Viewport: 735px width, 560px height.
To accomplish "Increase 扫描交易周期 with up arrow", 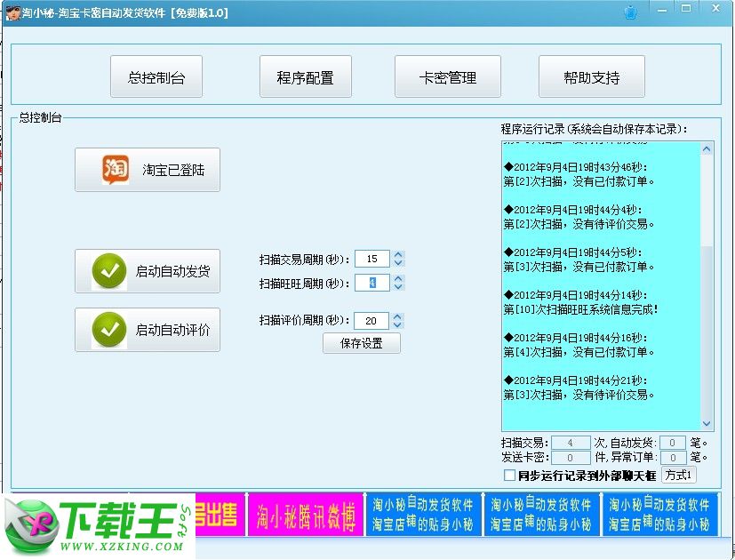I will [398, 255].
